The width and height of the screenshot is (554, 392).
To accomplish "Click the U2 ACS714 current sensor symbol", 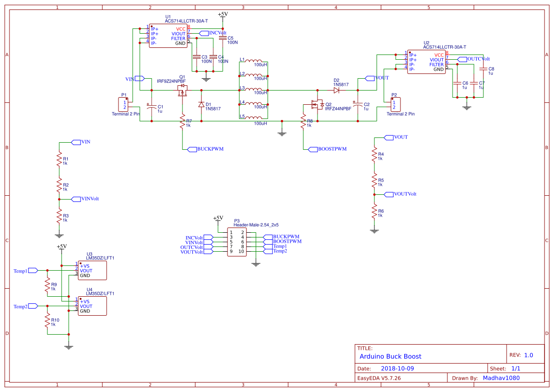I will (427, 61).
